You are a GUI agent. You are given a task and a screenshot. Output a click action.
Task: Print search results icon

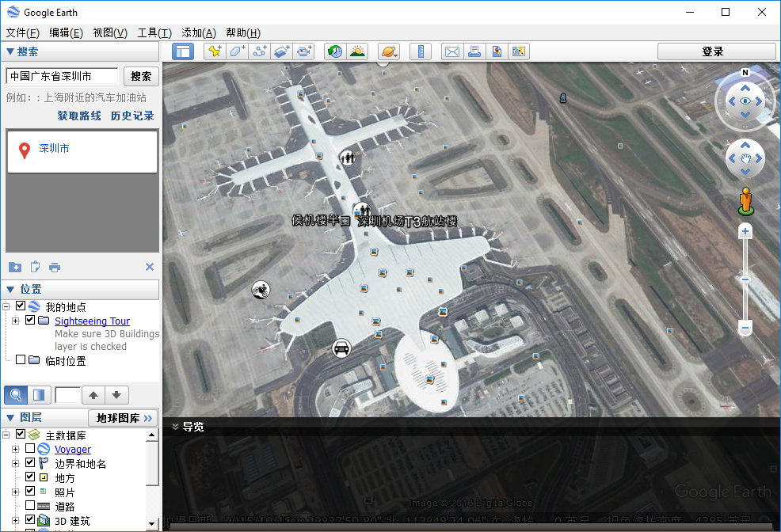(55, 268)
